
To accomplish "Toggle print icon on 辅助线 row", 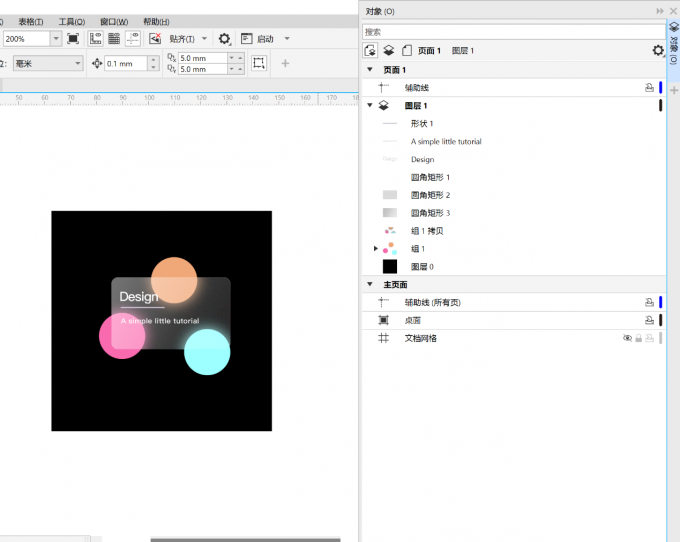I will (x=648, y=88).
